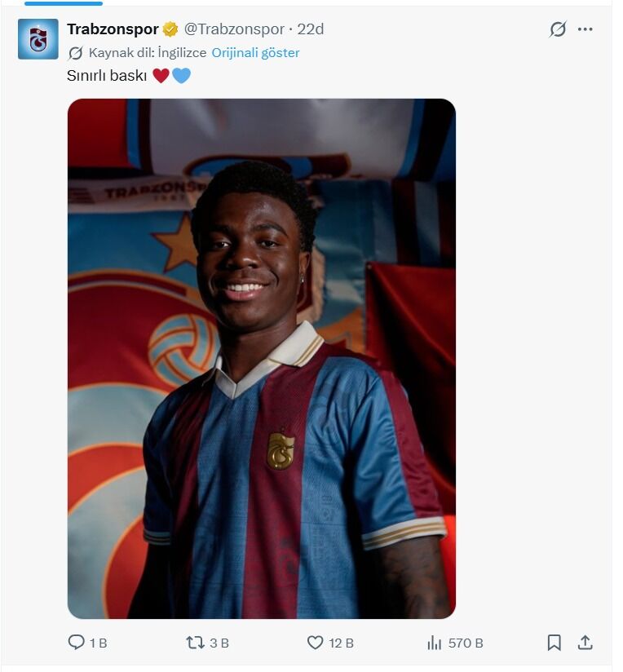Repost the tweet with the retweet icon
Screen dimensions: 623x672
pyautogui.click(x=195, y=643)
